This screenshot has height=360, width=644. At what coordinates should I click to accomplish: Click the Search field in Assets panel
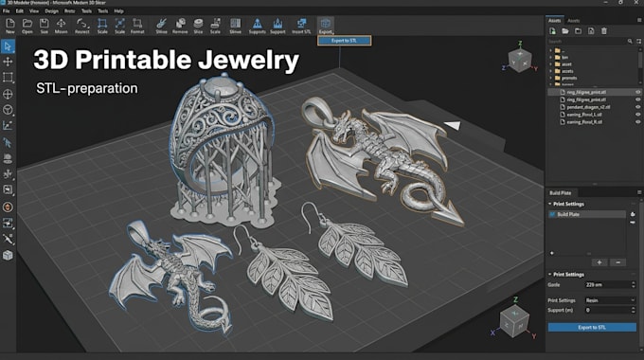586,41
